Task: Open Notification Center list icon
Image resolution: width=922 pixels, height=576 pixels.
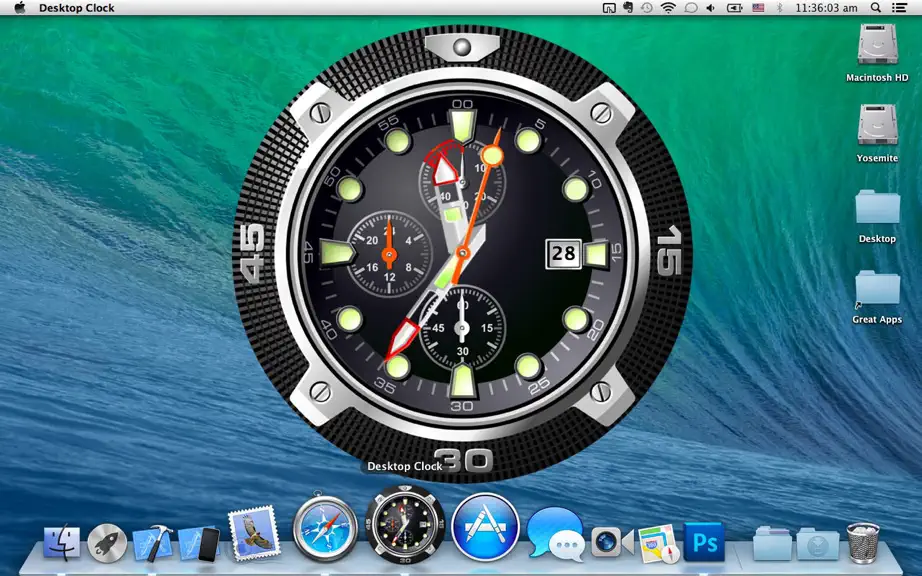Action: tap(899, 8)
